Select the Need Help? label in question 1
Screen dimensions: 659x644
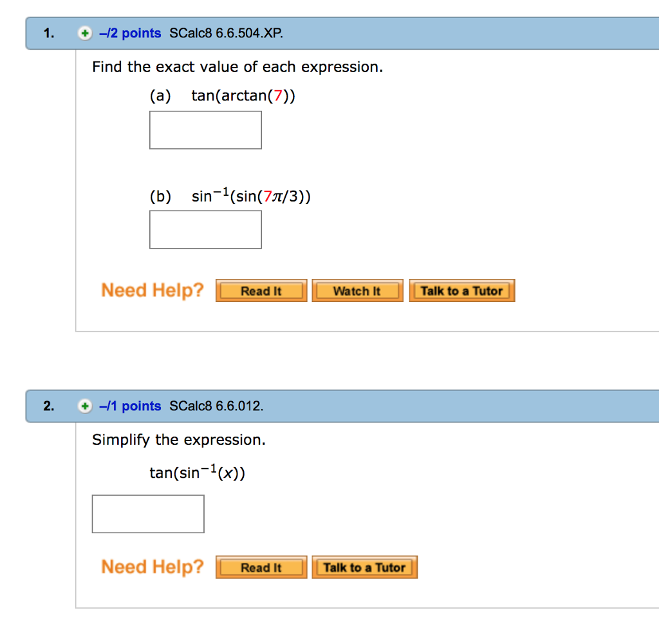click(152, 290)
